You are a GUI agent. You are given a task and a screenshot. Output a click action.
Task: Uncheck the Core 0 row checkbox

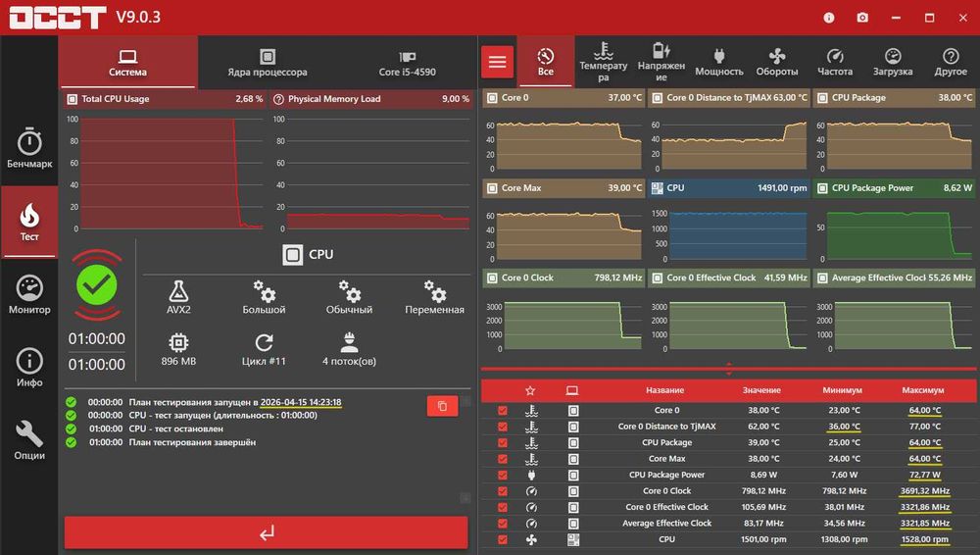[503, 411]
